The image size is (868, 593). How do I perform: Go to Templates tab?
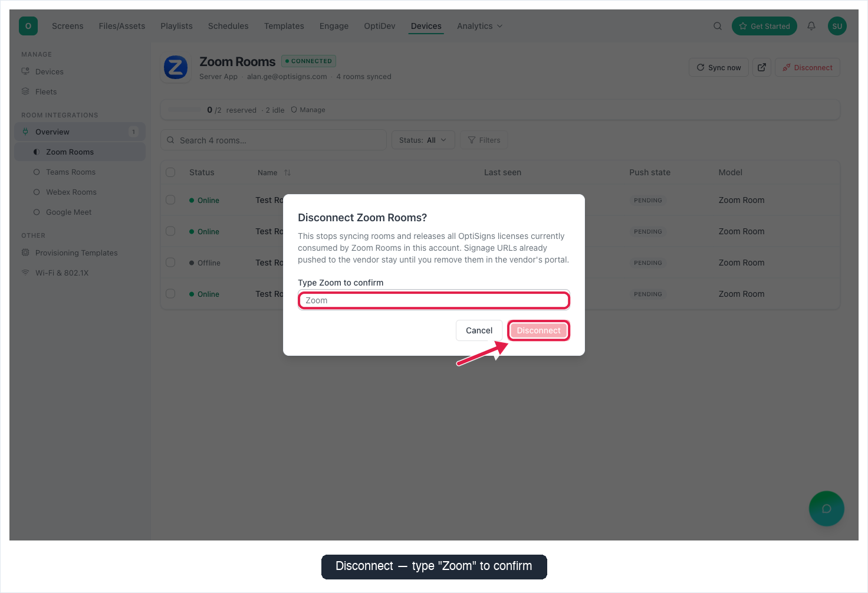point(284,26)
